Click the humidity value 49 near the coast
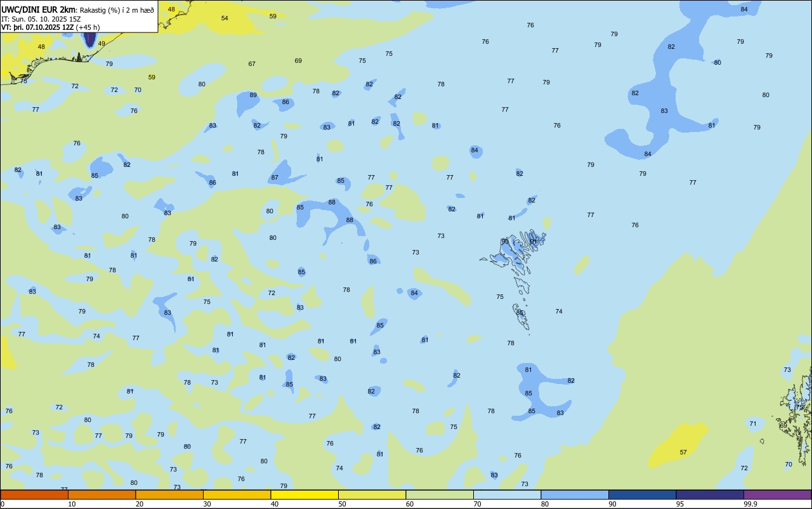This screenshot has height=509, width=812. [x=101, y=44]
